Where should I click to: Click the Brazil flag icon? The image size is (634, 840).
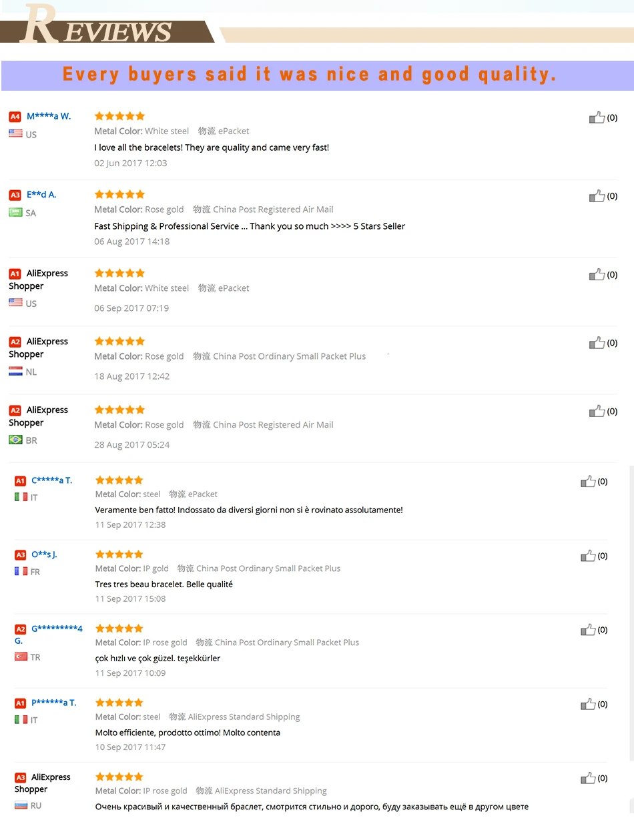click(x=15, y=440)
